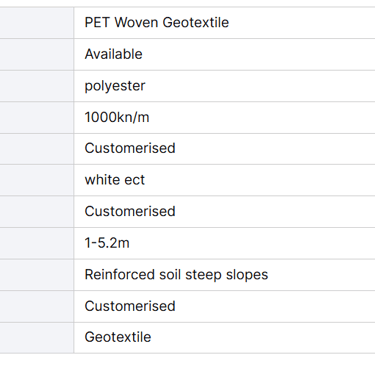This screenshot has height=366, width=375.
Task: Click the PET Woven Geotextile cell
Action: click(224, 23)
